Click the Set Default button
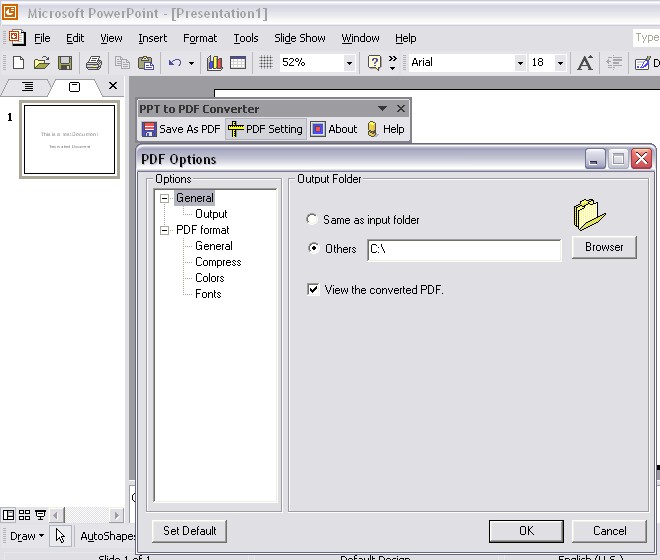Viewport: 660px width, 560px height. pyautogui.click(x=189, y=531)
